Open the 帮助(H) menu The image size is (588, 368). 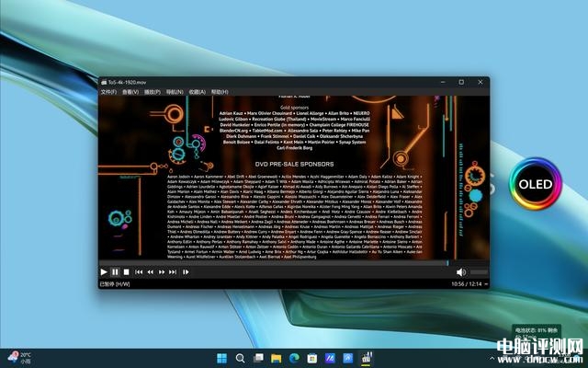[220, 92]
